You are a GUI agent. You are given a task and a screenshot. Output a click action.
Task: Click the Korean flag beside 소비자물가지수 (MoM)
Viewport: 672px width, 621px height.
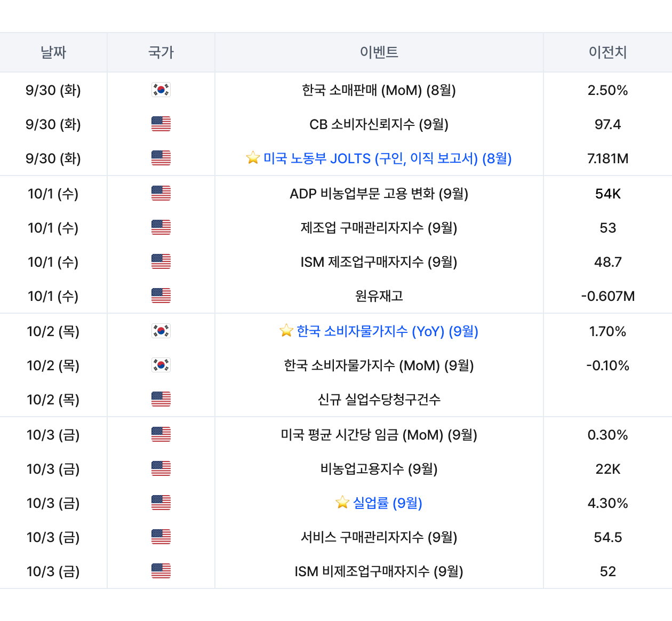point(161,365)
